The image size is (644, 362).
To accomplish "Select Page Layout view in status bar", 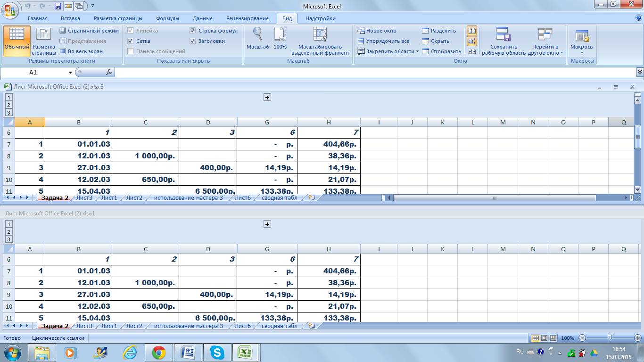I will coord(544,338).
